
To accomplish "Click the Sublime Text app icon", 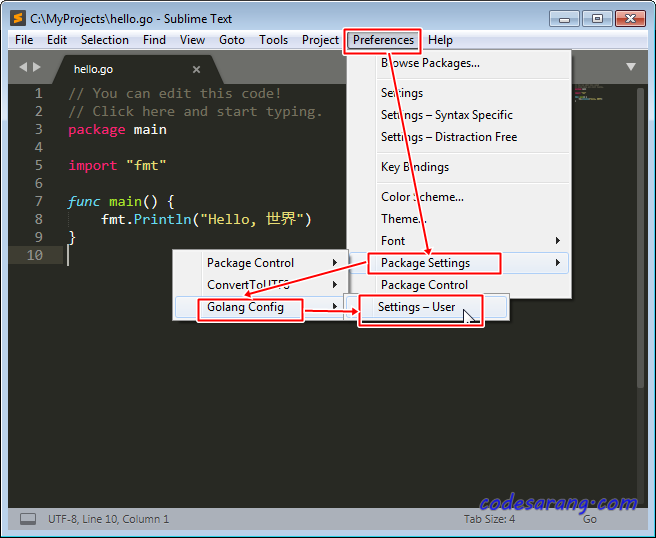I will (18, 18).
